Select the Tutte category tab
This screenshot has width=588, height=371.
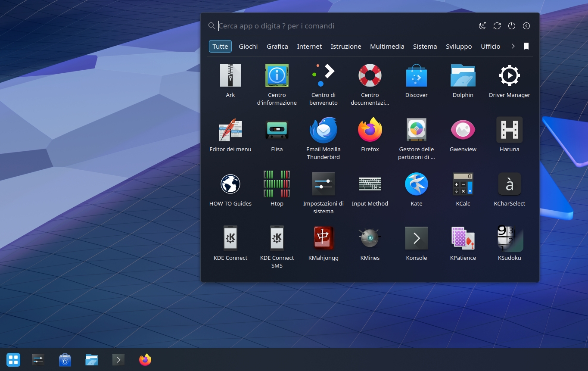point(220,46)
